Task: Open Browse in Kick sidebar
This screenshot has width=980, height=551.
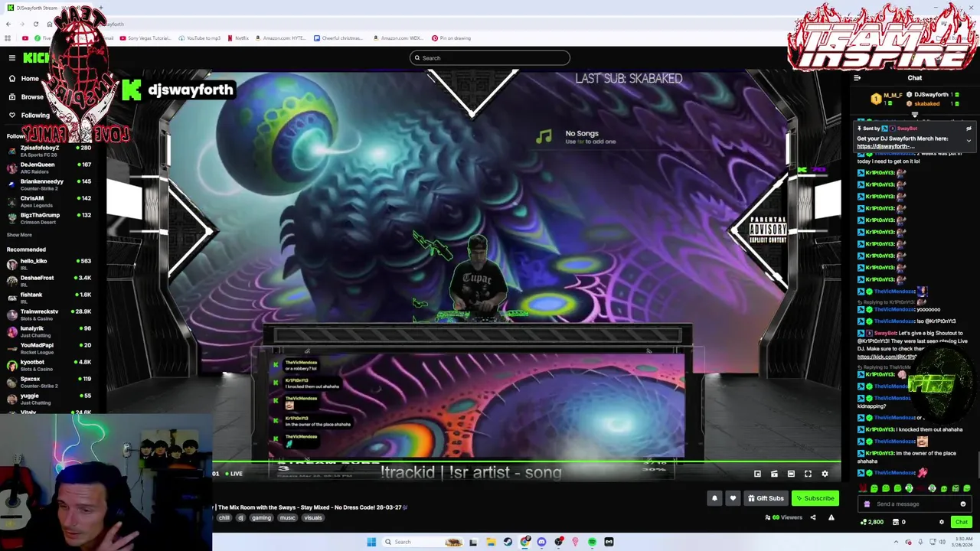Action: tap(26, 97)
